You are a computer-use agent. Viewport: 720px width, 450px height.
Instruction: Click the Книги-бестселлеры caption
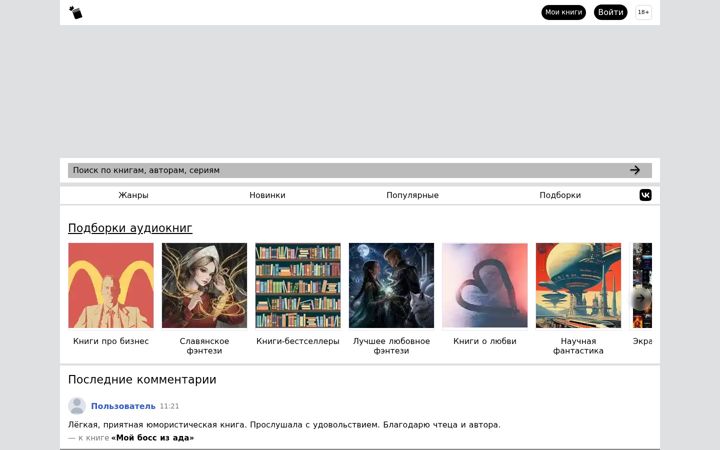(x=298, y=341)
